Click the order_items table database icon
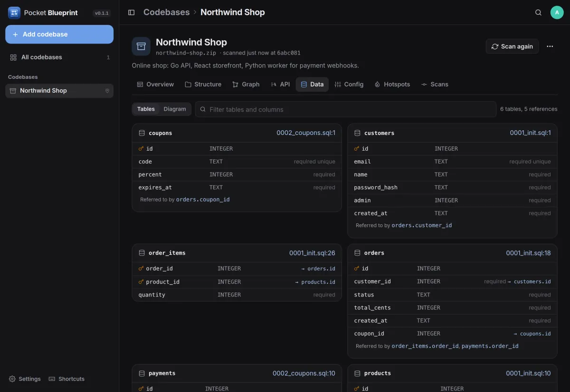 pyautogui.click(x=142, y=253)
